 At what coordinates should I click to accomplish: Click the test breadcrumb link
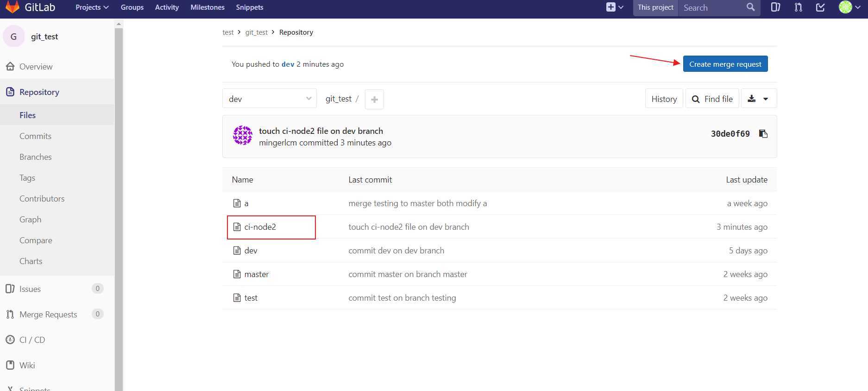pyautogui.click(x=228, y=32)
